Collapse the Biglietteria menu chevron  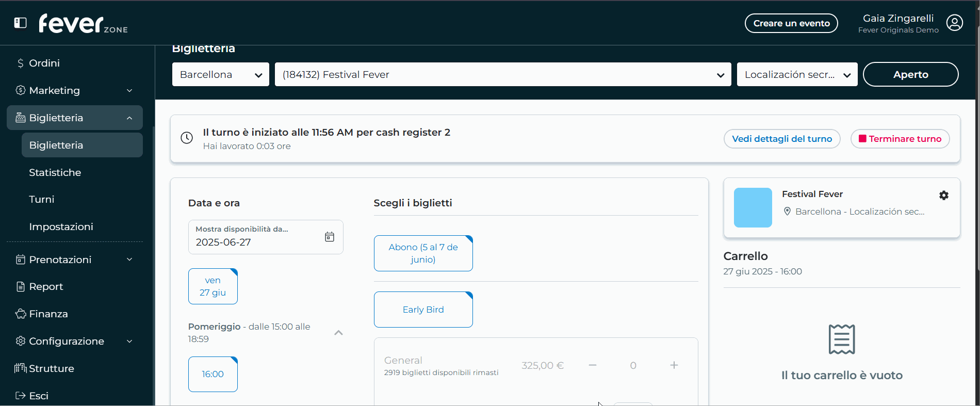point(129,118)
